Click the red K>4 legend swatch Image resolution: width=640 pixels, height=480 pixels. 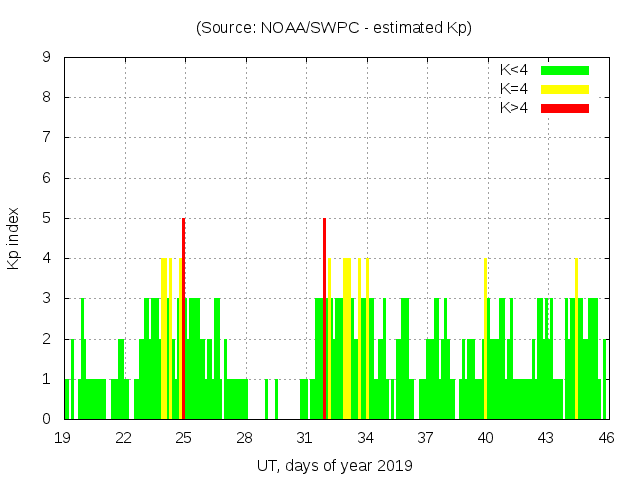point(565,108)
